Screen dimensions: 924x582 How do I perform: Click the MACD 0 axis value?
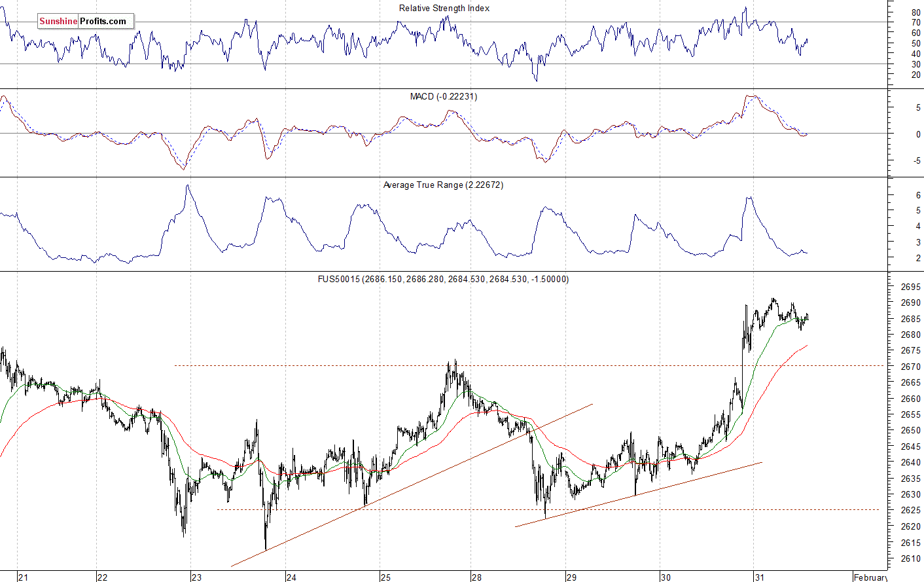[918, 134]
